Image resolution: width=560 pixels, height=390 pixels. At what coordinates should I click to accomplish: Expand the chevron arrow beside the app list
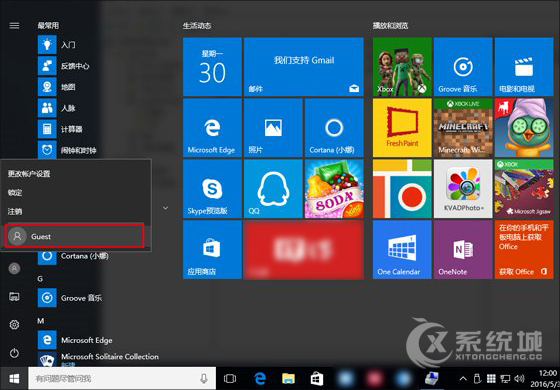click(165, 208)
